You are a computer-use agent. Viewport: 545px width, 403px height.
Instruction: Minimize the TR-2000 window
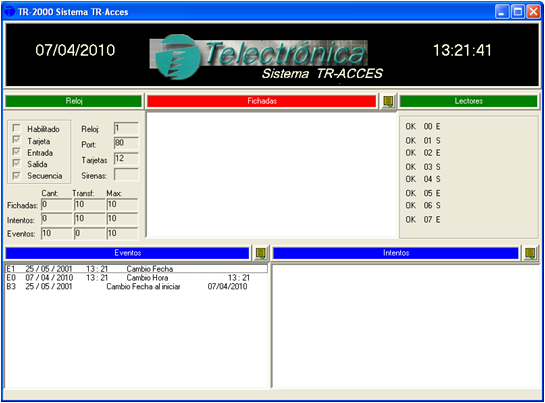click(502, 12)
